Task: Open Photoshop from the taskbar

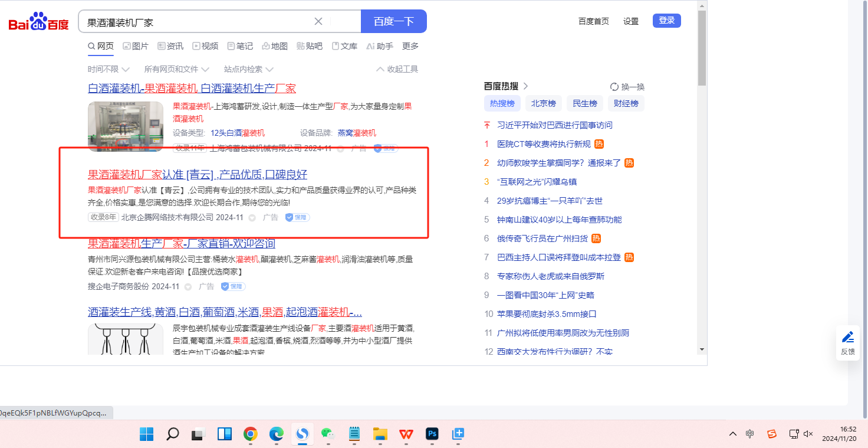Action: (432, 434)
